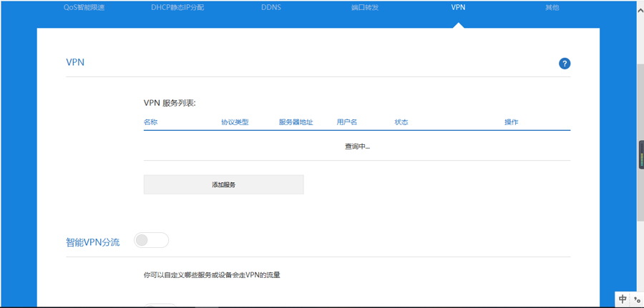Go to 端口转发 tab
The image size is (644, 308).
click(365, 7)
